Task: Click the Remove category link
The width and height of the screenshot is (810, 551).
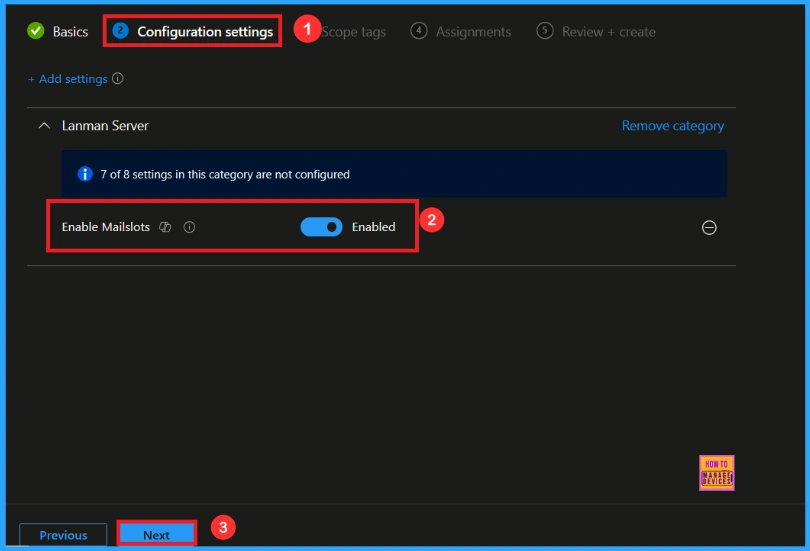Action: (672, 126)
